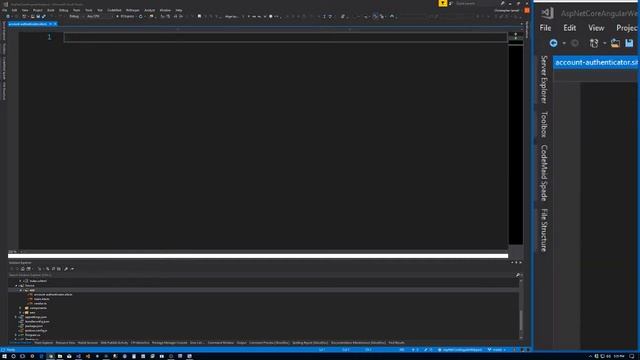
Task: Expand appsettings.json node
Action: pos(16,317)
